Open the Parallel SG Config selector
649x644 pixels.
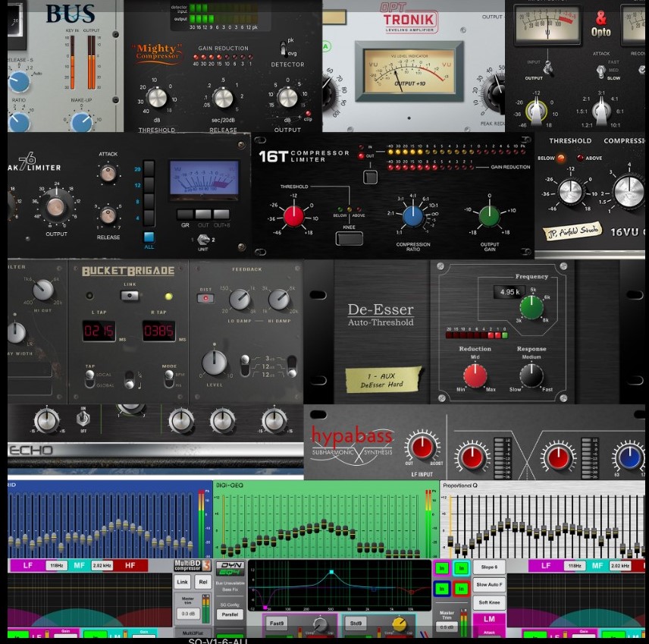click(230, 614)
